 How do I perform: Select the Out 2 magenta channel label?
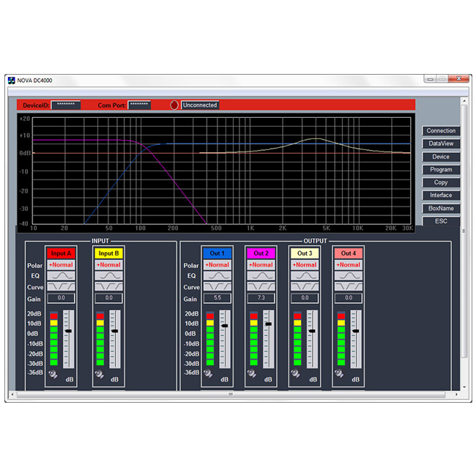tap(261, 253)
